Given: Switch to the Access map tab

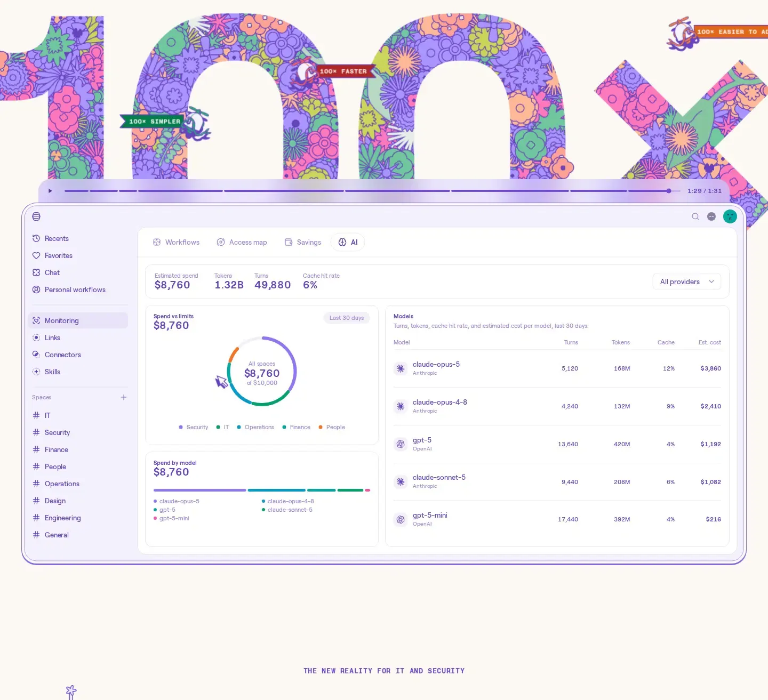Looking at the screenshot, I should click(242, 242).
